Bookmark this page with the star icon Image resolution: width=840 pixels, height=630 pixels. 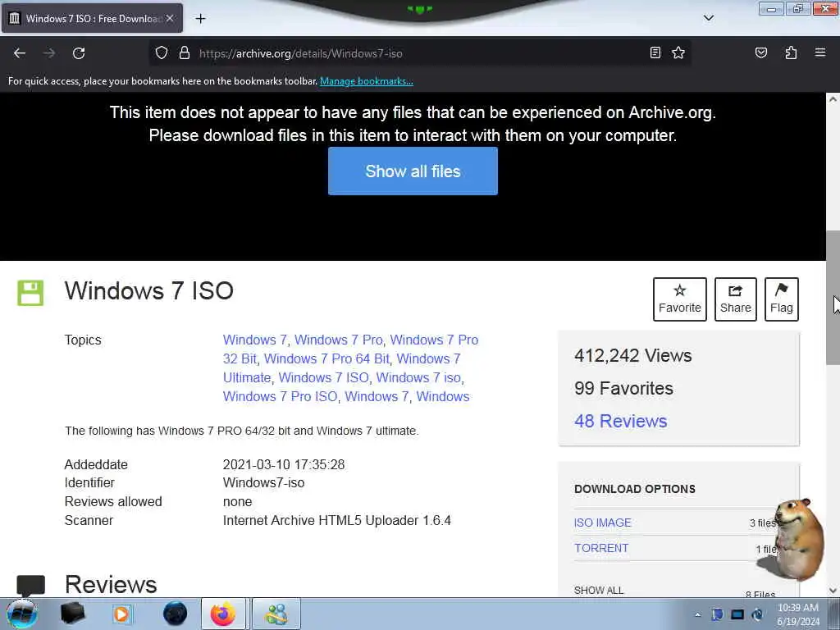(678, 52)
